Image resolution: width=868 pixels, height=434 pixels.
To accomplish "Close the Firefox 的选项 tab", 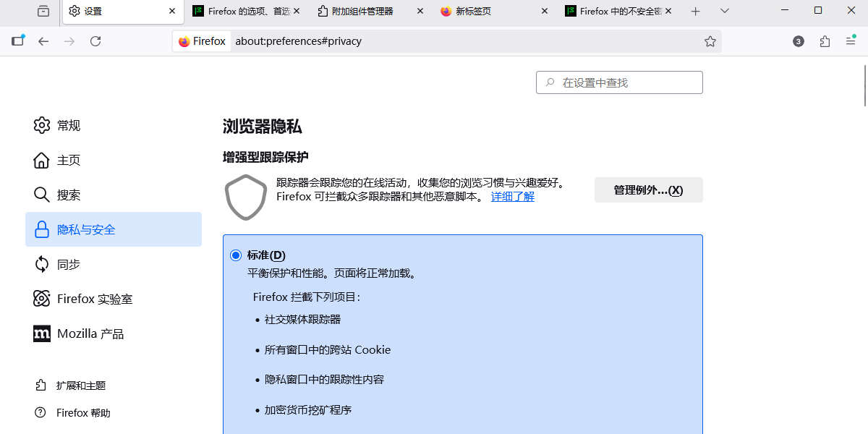I will (x=297, y=11).
